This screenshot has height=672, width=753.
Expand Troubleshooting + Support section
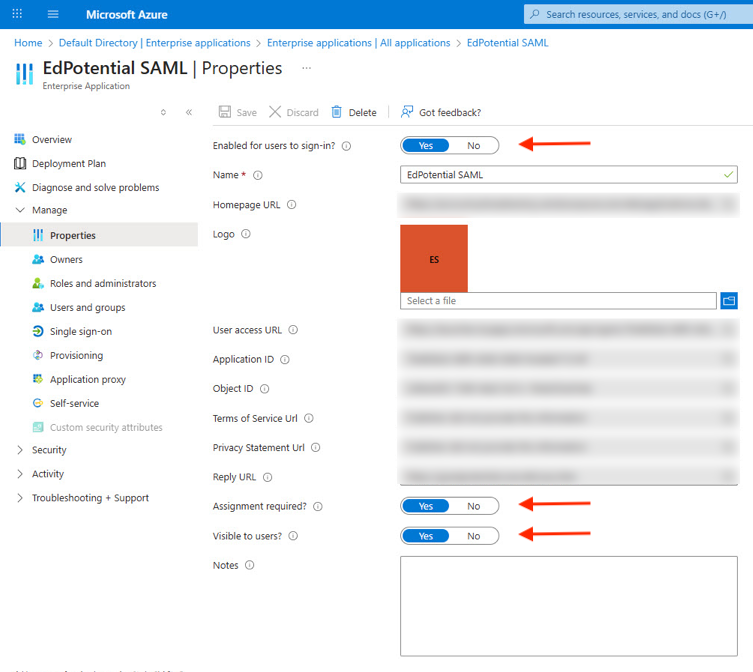20,498
